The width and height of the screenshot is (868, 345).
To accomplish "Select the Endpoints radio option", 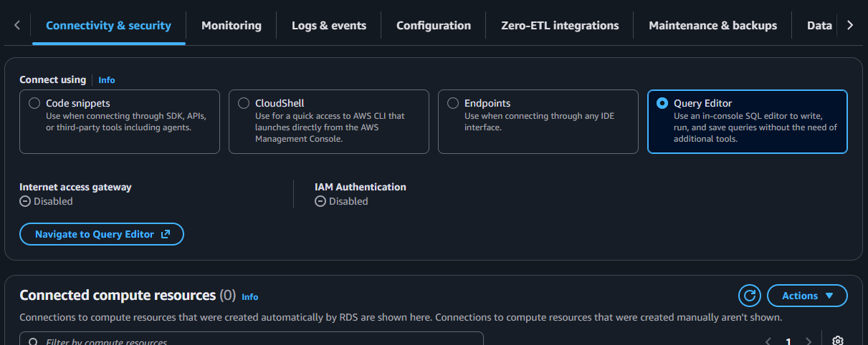I will pos(453,103).
